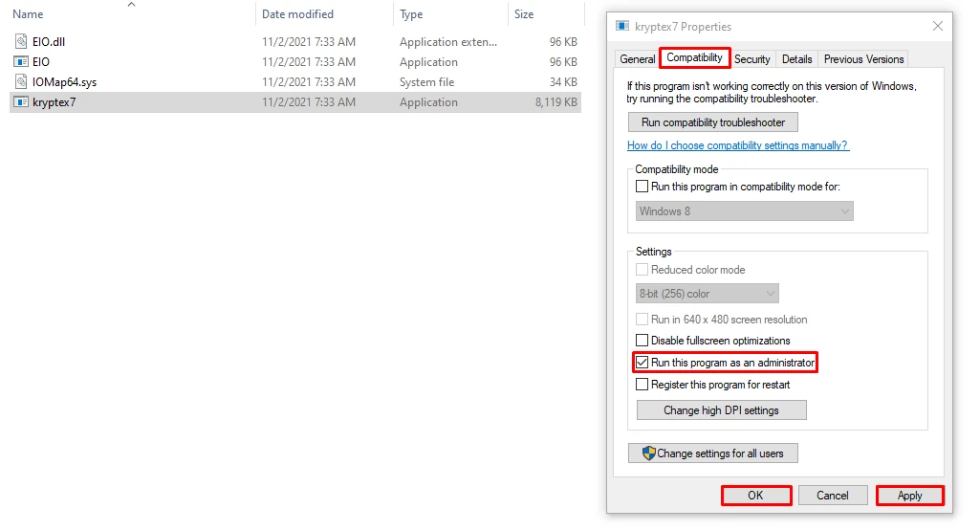Click the EIO application icon
Viewport: 980px width, 531px height.
click(22, 62)
